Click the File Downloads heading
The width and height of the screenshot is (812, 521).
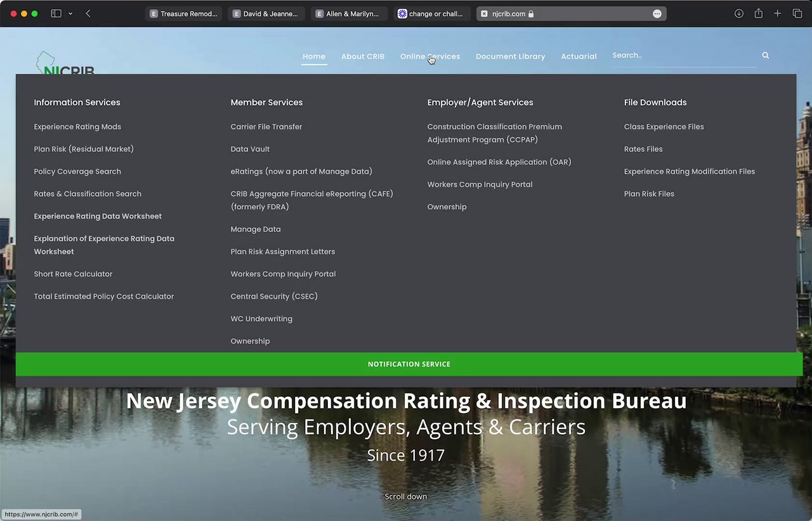655,103
